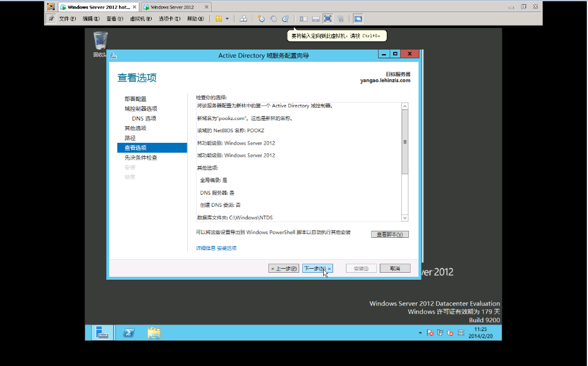Open the 帮助 menu
This screenshot has height=366, width=588.
click(195, 19)
